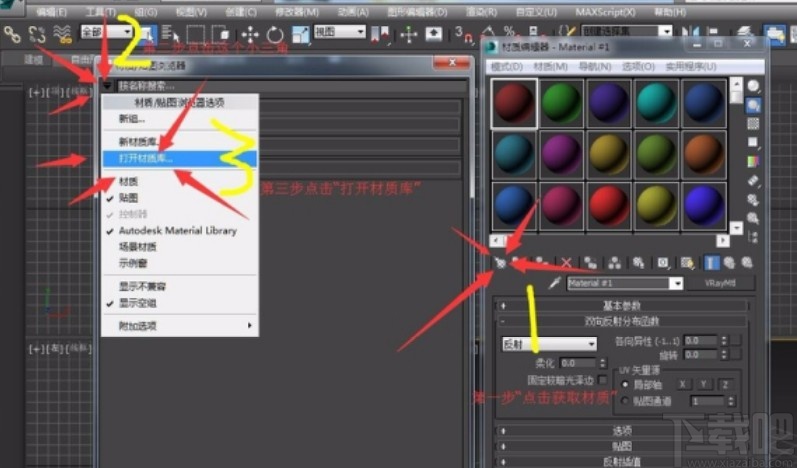The image size is (797, 468).
Task: Expand the 基本参数 rollout
Action: pos(621,306)
